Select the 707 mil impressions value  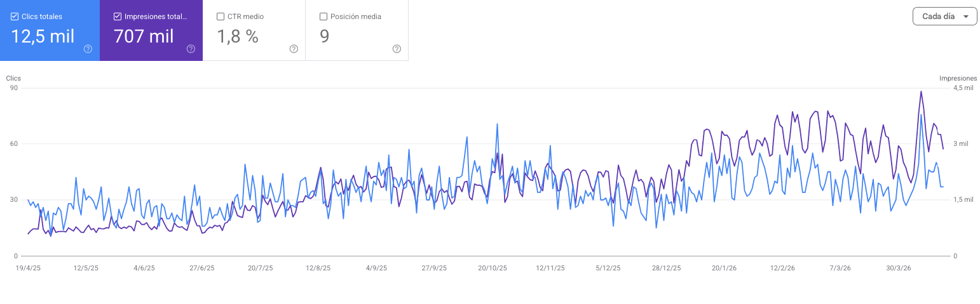(144, 36)
